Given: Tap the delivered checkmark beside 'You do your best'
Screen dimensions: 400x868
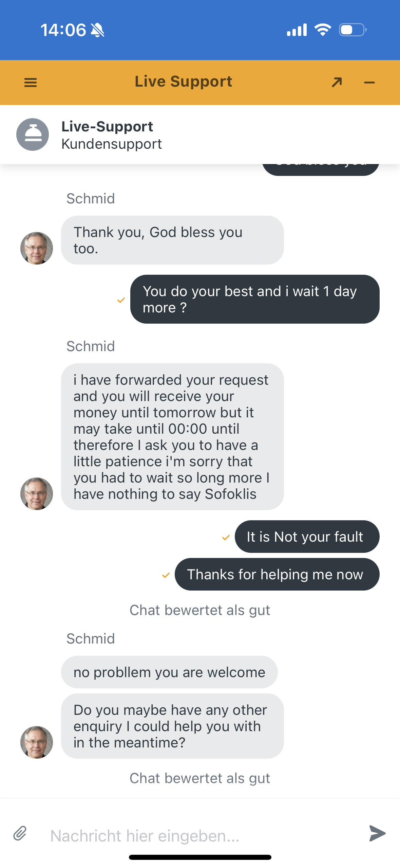Looking at the screenshot, I should (121, 300).
